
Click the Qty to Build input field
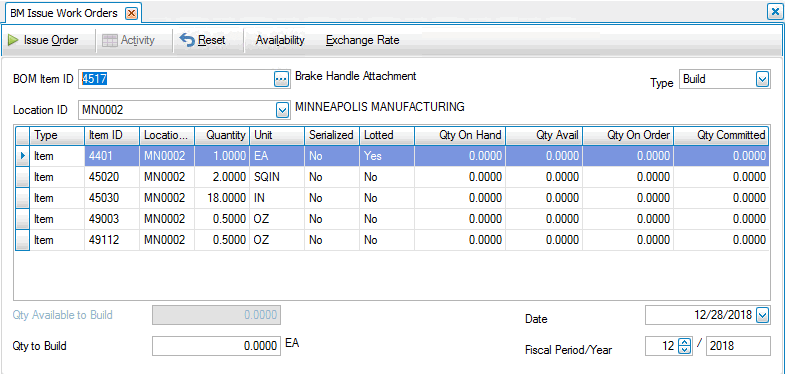point(216,346)
